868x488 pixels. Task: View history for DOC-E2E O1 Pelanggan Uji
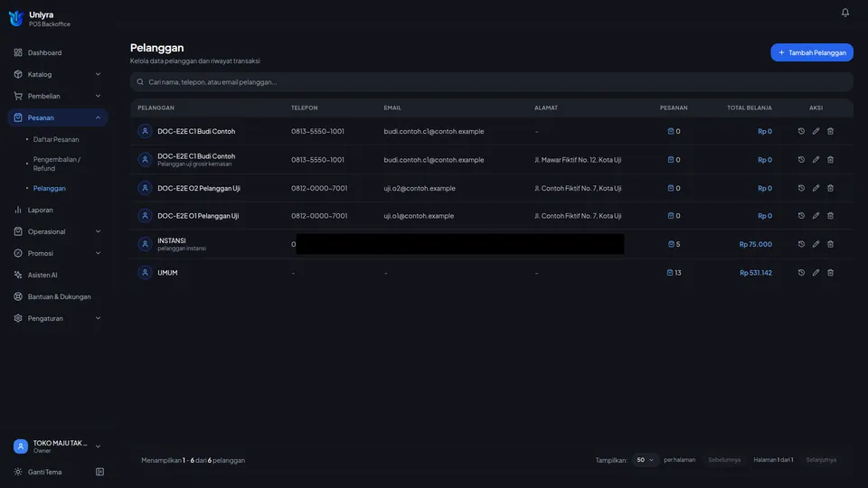(801, 216)
